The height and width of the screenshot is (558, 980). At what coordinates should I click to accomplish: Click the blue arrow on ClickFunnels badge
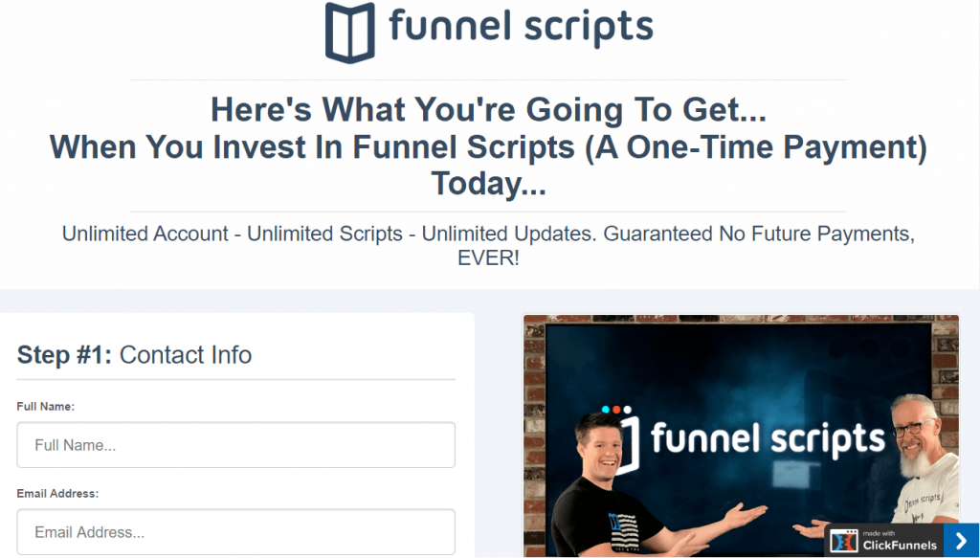961,541
